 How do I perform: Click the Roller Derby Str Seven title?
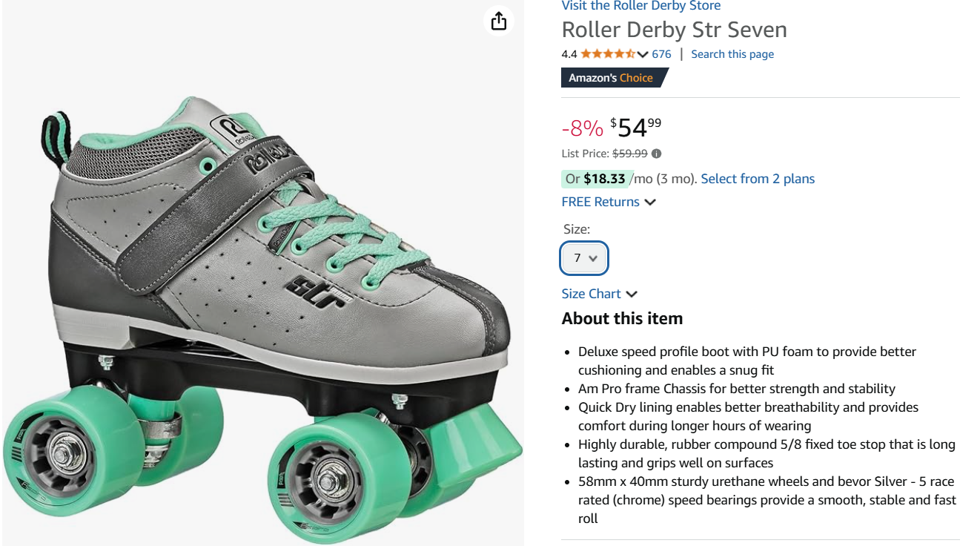(674, 30)
